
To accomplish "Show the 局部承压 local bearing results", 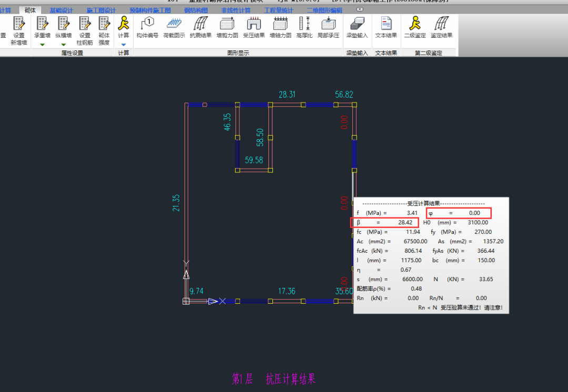I will point(328,24).
